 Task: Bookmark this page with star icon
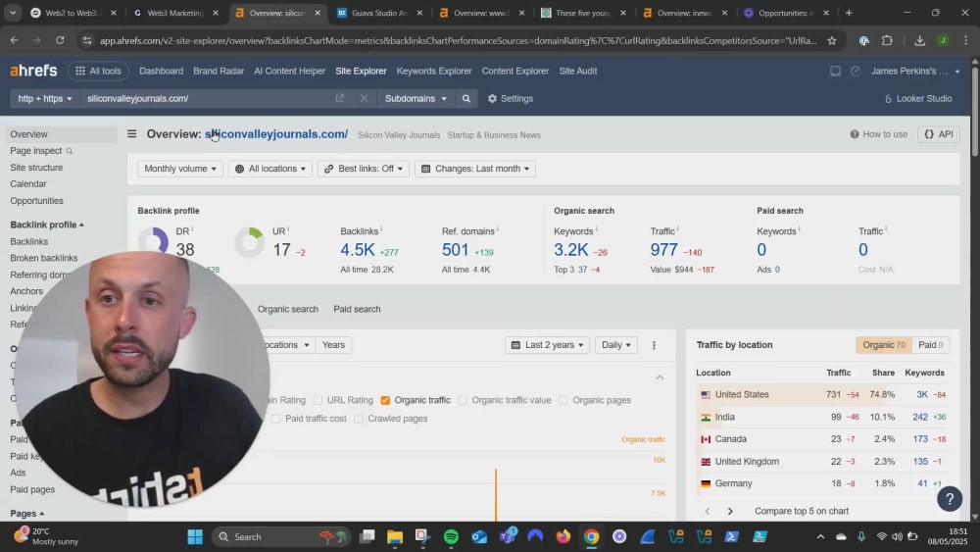point(831,40)
